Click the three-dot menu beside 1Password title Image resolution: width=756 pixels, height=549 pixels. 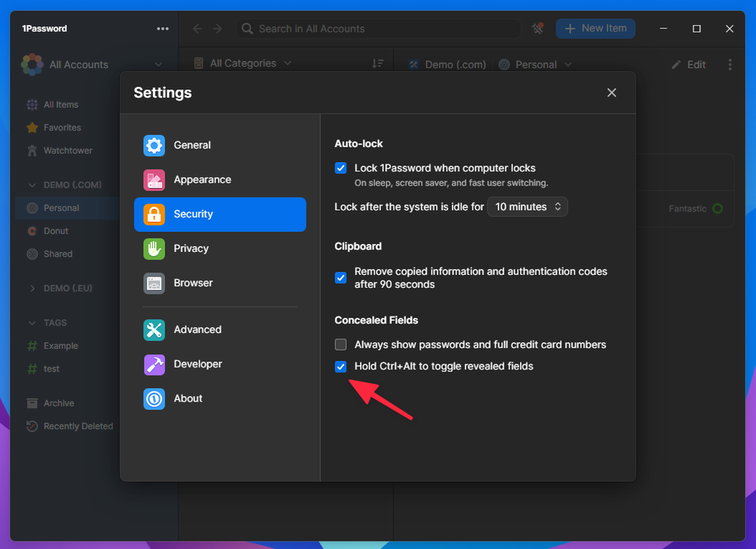[163, 29]
